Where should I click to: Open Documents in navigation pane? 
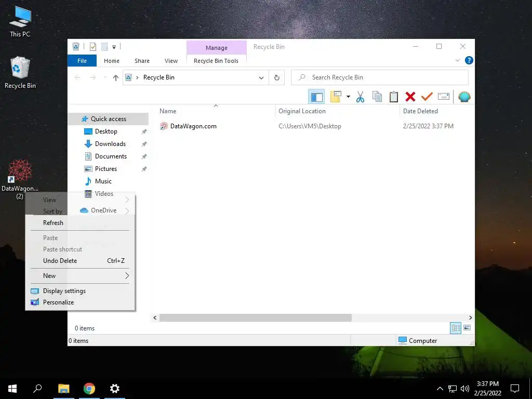111,156
